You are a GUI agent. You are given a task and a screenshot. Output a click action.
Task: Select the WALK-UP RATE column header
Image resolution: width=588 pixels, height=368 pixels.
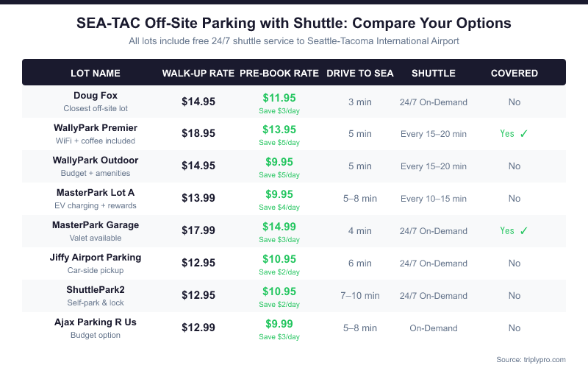tap(198, 74)
